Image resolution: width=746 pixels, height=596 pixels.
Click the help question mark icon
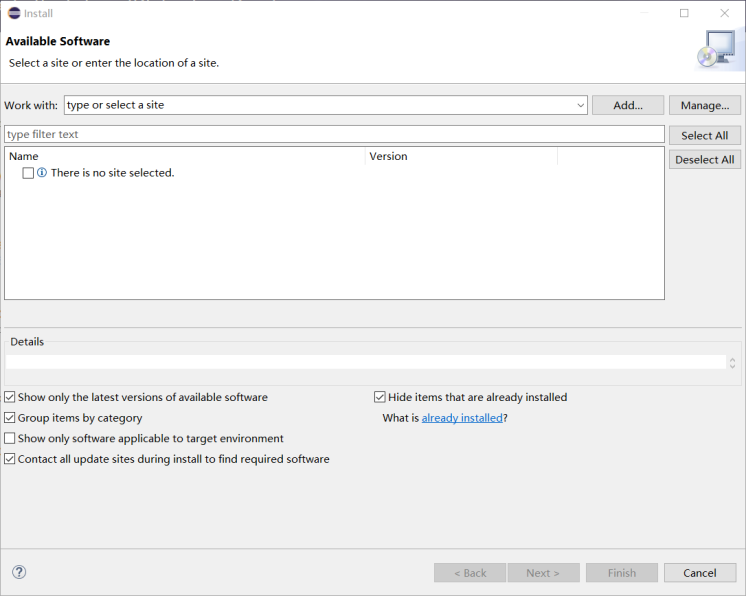tap(19, 572)
